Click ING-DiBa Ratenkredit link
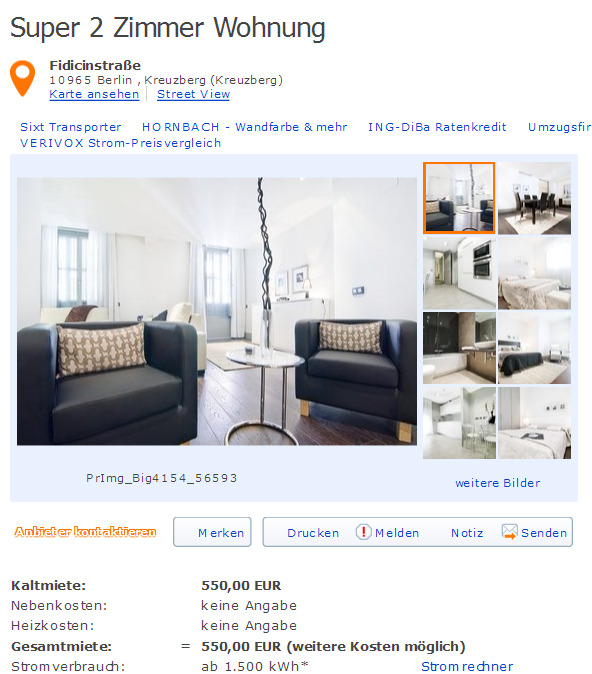The image size is (592, 674). pos(437,127)
